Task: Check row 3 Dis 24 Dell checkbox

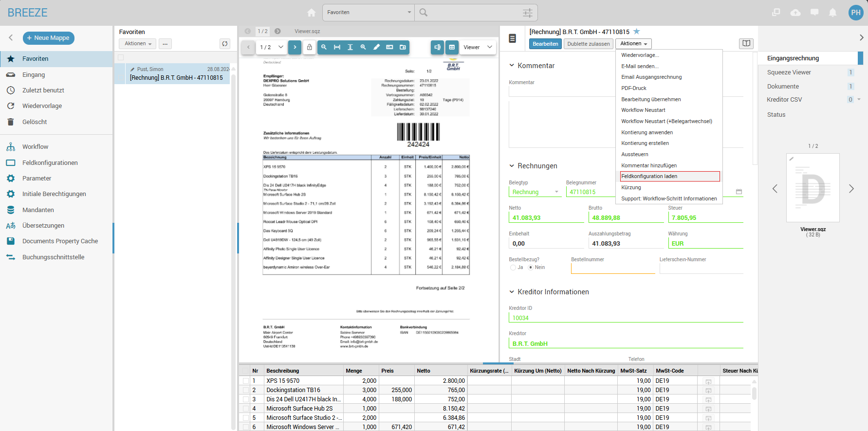Action: click(246, 399)
